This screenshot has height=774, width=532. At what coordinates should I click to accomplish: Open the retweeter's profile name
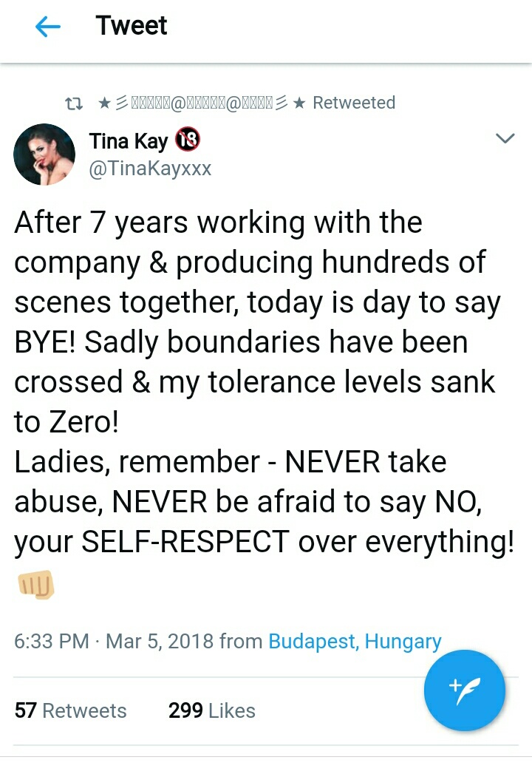click(x=199, y=103)
